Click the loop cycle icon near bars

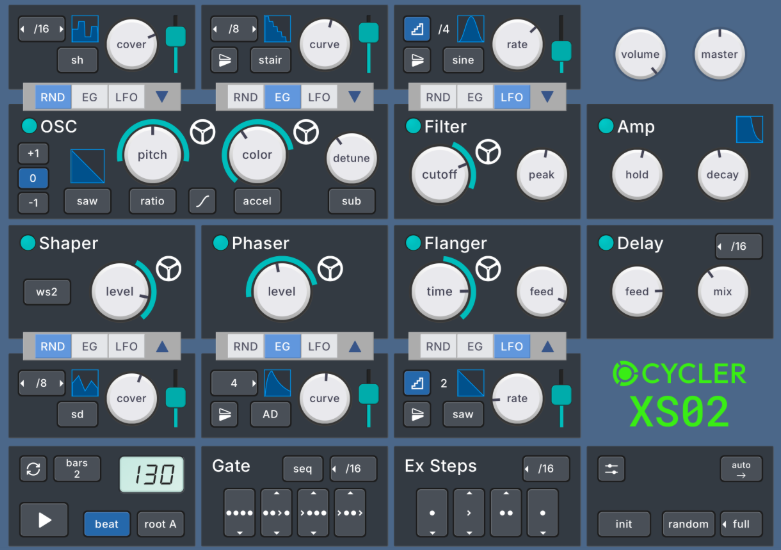pos(34,468)
